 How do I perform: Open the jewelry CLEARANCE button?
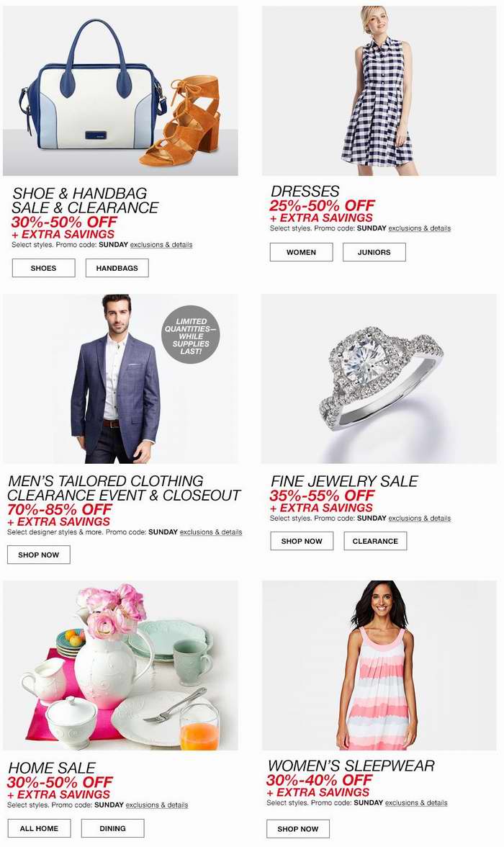tap(375, 542)
